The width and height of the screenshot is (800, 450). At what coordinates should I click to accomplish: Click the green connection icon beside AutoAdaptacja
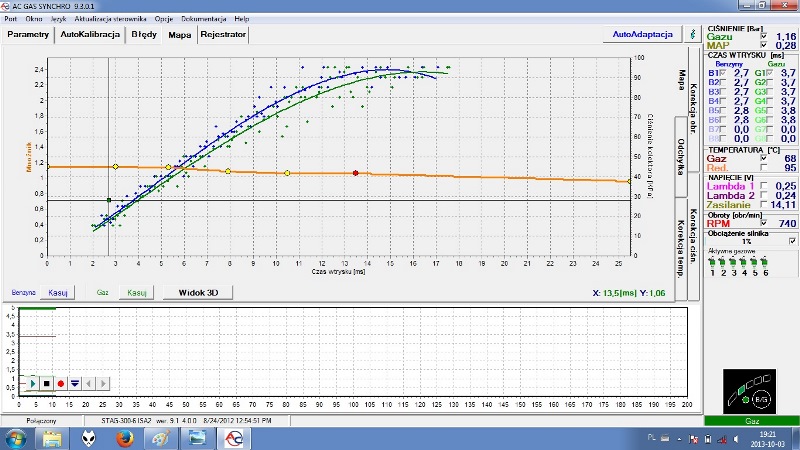click(693, 34)
